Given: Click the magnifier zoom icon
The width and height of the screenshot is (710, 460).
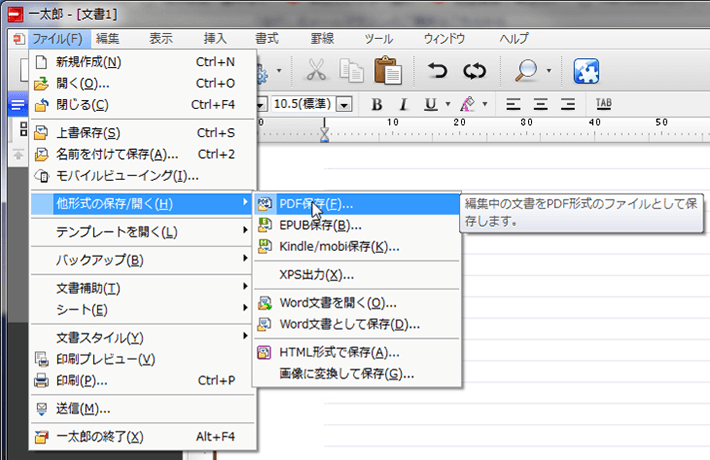Looking at the screenshot, I should tap(524, 71).
